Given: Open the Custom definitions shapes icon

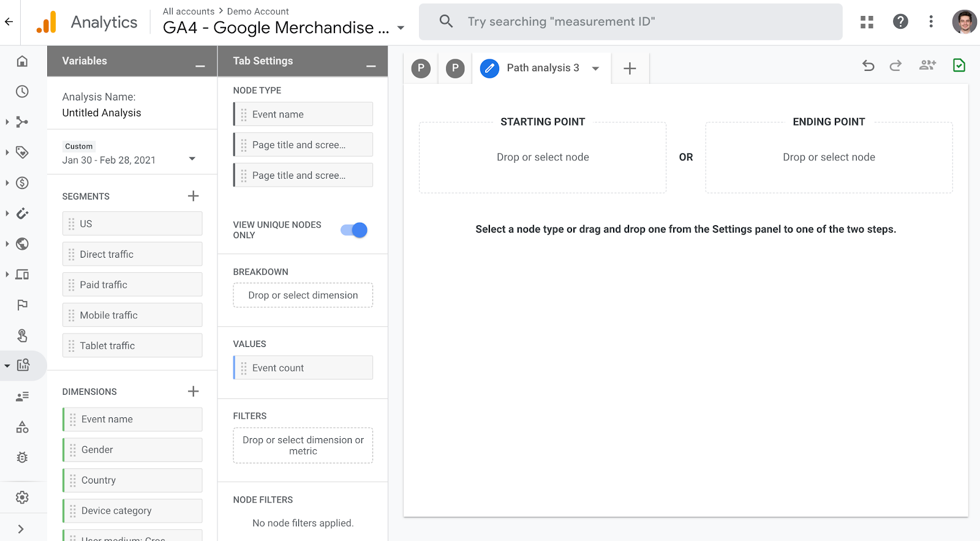Looking at the screenshot, I should [22, 427].
